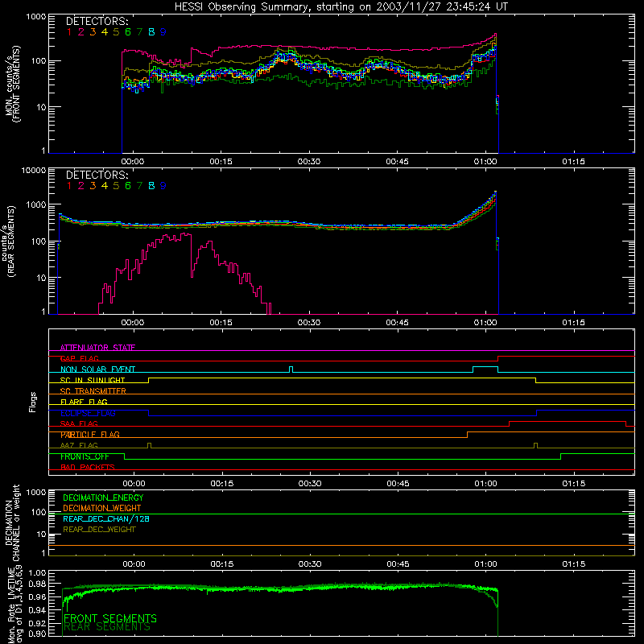Click 01:15 tick label under front segments plot
This screenshot has width=644, height=644.
coord(573,162)
